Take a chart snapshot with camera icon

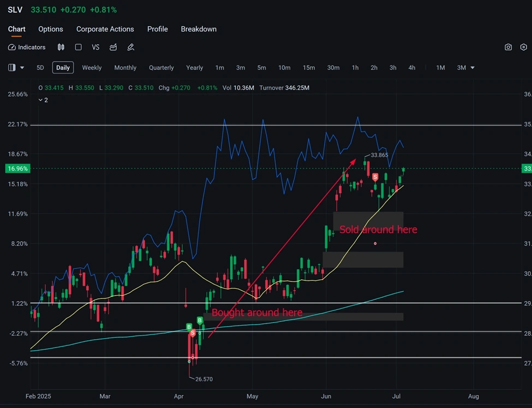pos(508,47)
